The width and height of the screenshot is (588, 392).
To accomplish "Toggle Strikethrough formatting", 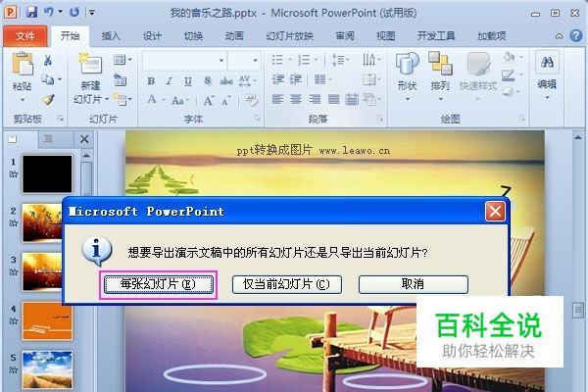I will tap(226, 81).
